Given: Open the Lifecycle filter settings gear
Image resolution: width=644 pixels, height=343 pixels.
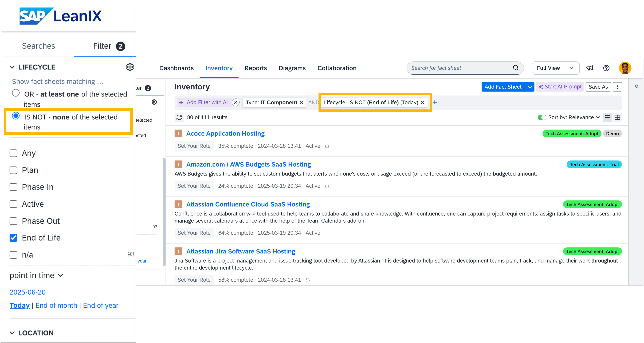Looking at the screenshot, I should 130,67.
